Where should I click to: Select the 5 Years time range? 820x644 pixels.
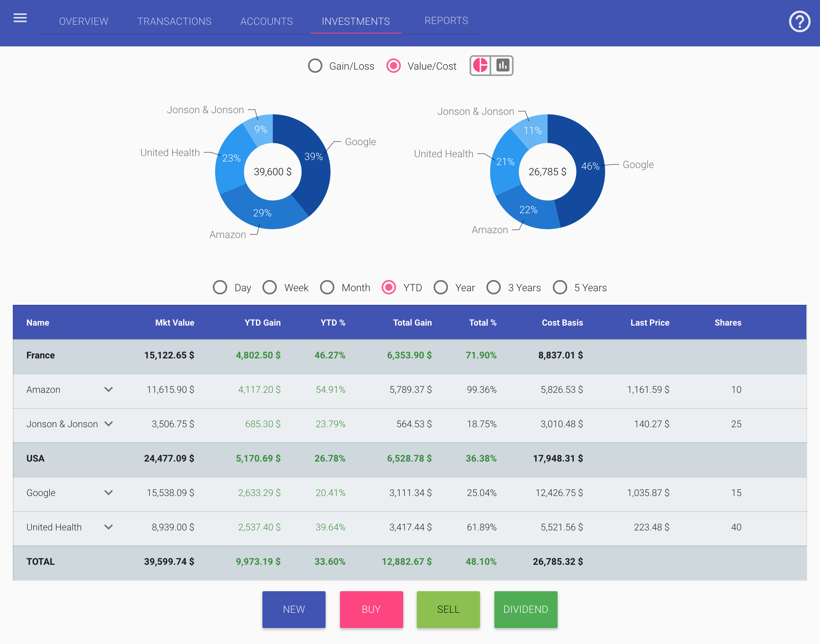pyautogui.click(x=560, y=287)
